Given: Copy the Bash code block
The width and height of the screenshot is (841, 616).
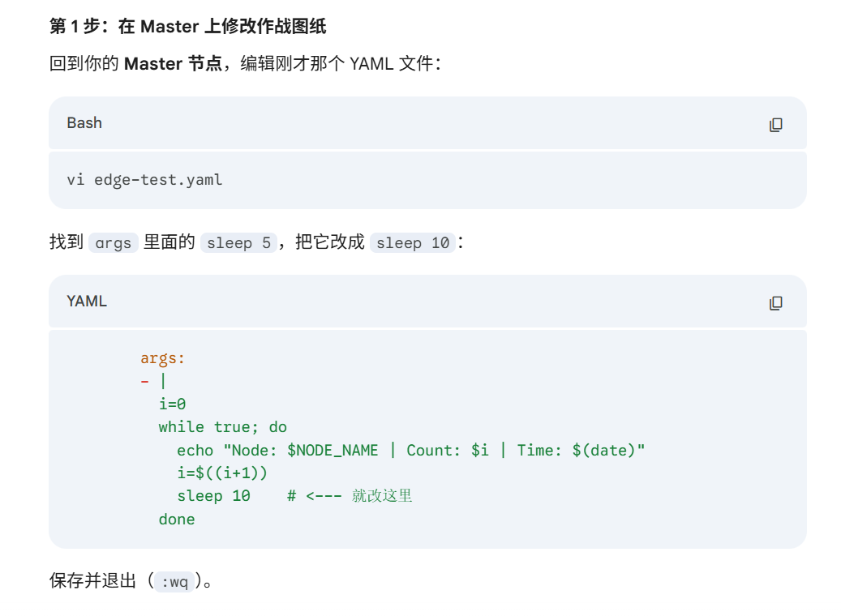Looking at the screenshot, I should tap(775, 125).
